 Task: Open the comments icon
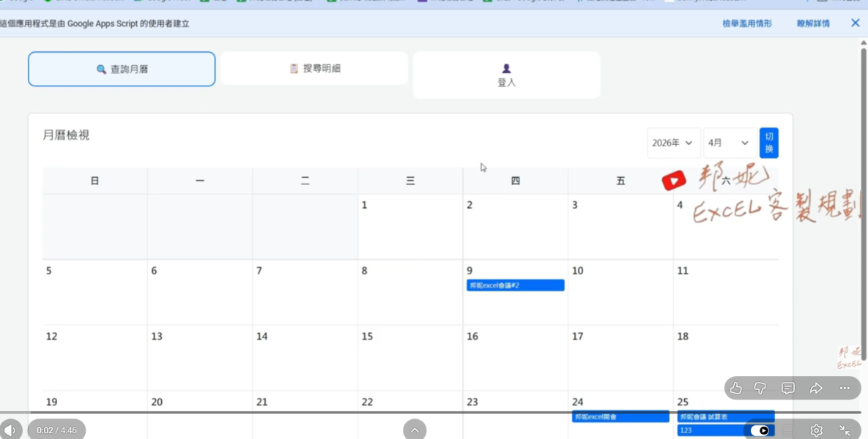tap(788, 388)
